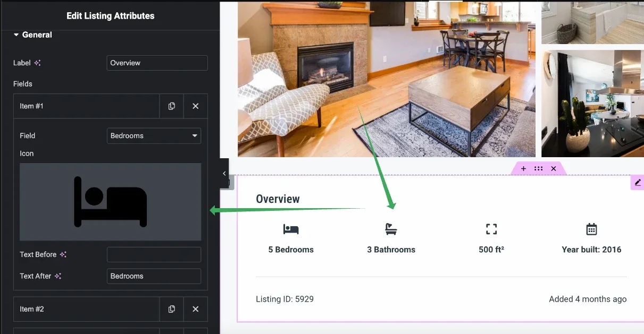Expand the Item #1 row

[x=86, y=106]
